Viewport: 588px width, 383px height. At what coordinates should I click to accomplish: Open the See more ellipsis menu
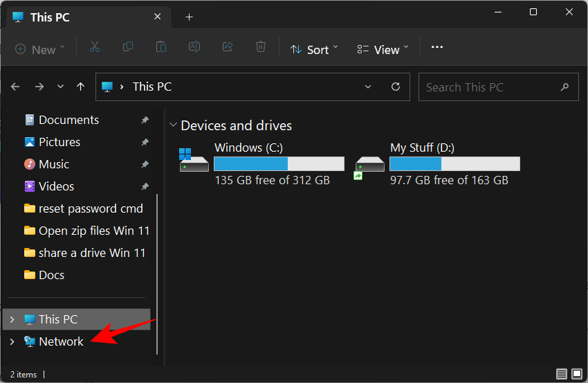tap(437, 47)
